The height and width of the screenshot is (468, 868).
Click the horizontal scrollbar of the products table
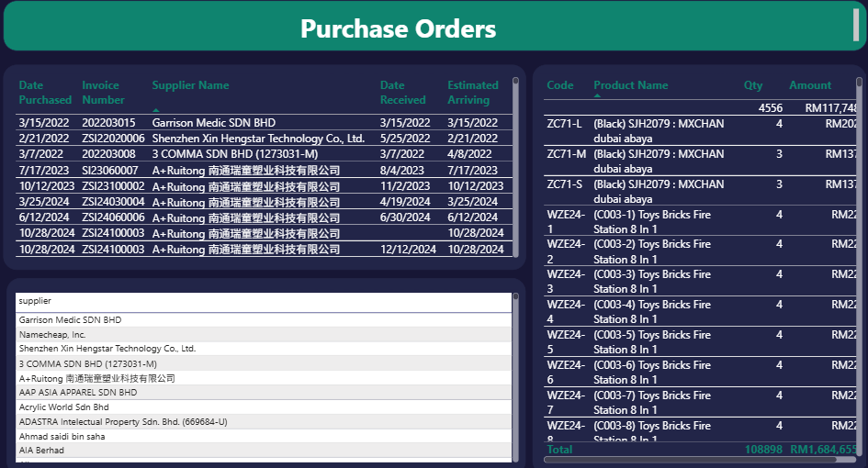700,459
